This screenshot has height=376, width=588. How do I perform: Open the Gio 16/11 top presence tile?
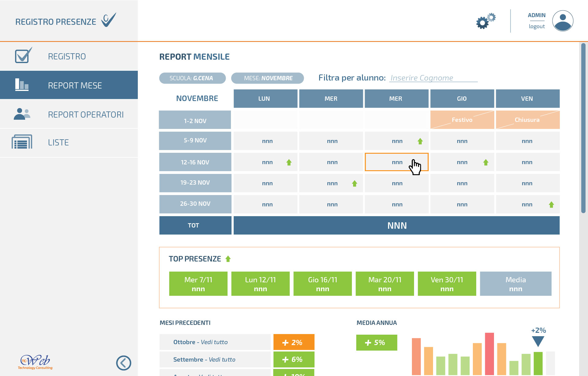pos(322,284)
